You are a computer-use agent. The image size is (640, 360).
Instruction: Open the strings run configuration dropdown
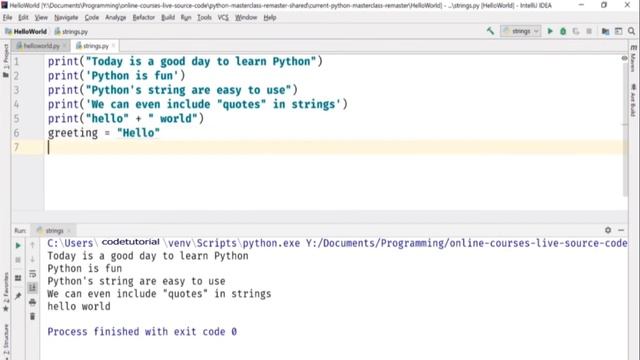[521, 31]
